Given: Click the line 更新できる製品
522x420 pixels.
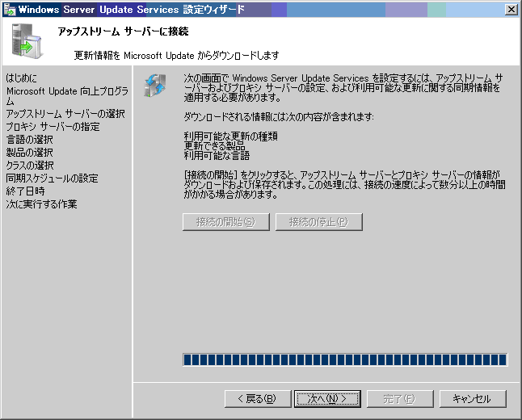Looking at the screenshot, I should [x=214, y=145].
